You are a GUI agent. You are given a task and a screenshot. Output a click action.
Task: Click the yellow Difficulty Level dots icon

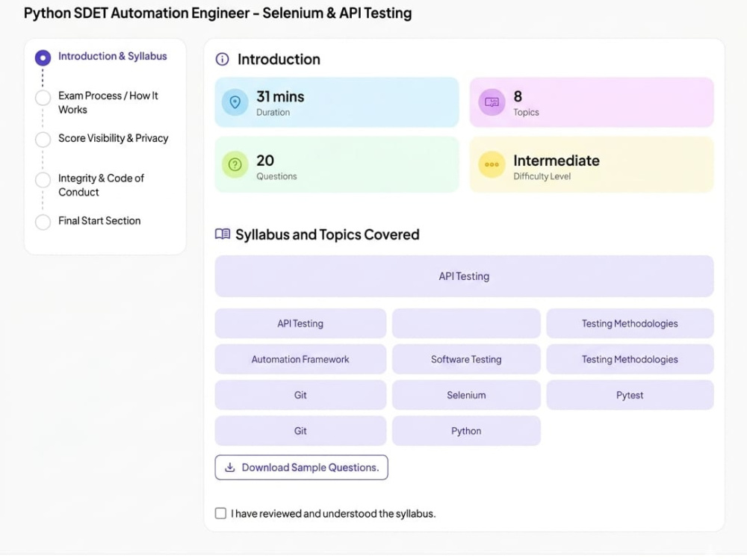(492, 165)
